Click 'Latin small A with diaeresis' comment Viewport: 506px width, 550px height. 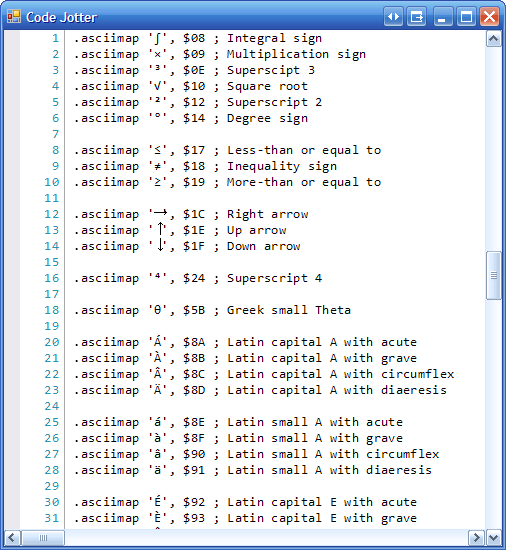[329, 470]
